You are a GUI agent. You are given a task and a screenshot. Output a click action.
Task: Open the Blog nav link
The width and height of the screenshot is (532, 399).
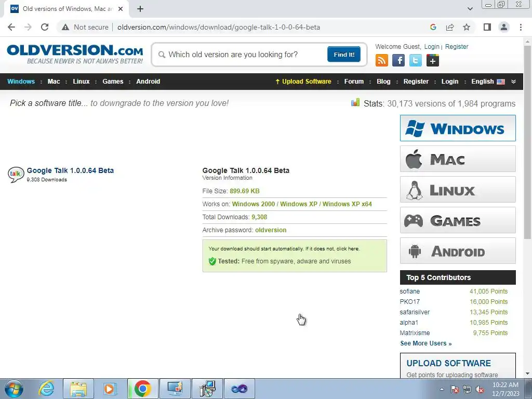point(383,82)
